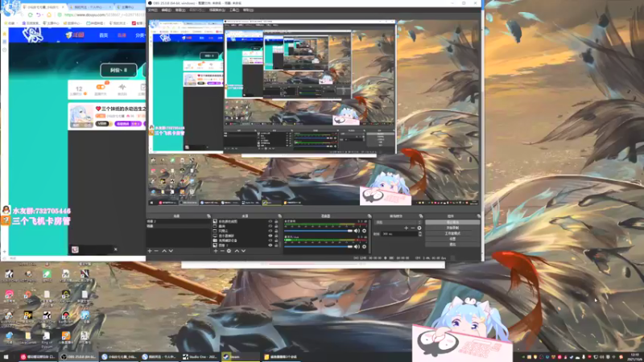Click browser back arrow icon
Image resolution: width=644 pixels, height=362 pixels.
pyautogui.click(x=39, y=14)
